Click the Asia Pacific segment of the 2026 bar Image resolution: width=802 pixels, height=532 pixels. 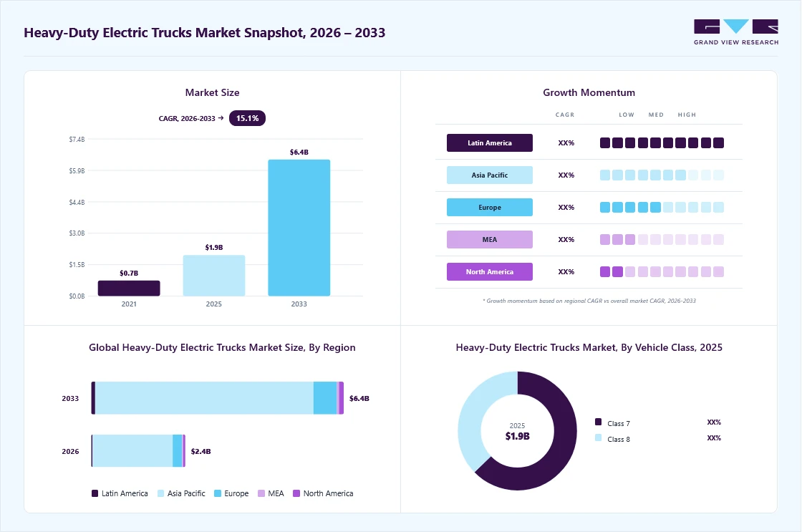click(132, 450)
